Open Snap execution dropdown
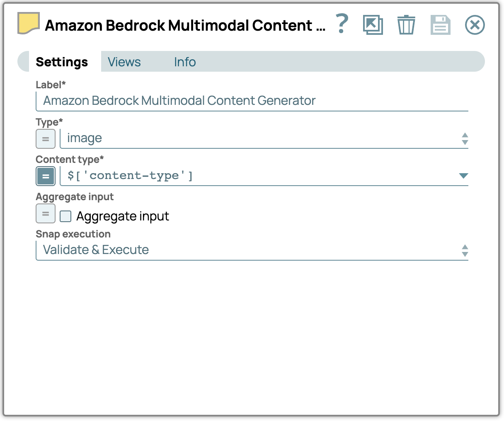The height and width of the screenshot is (421, 504). [252, 250]
